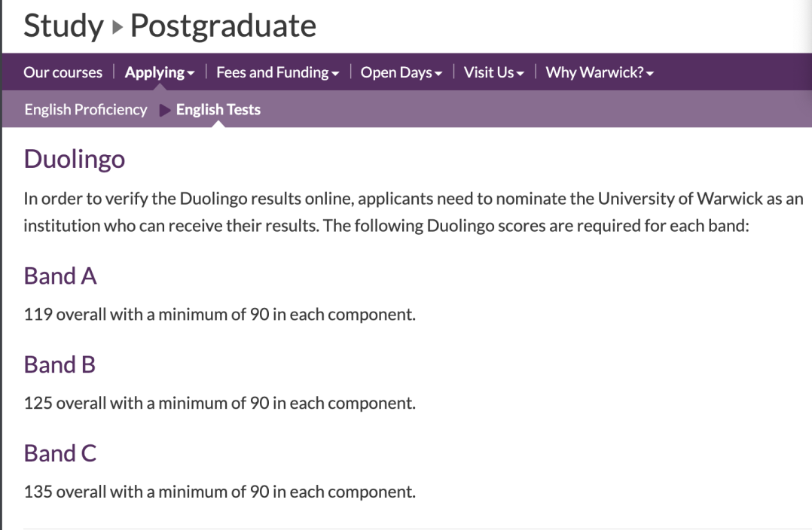The height and width of the screenshot is (530, 812).
Task: Open the Why Warwick? dropdown menu
Action: (x=599, y=72)
